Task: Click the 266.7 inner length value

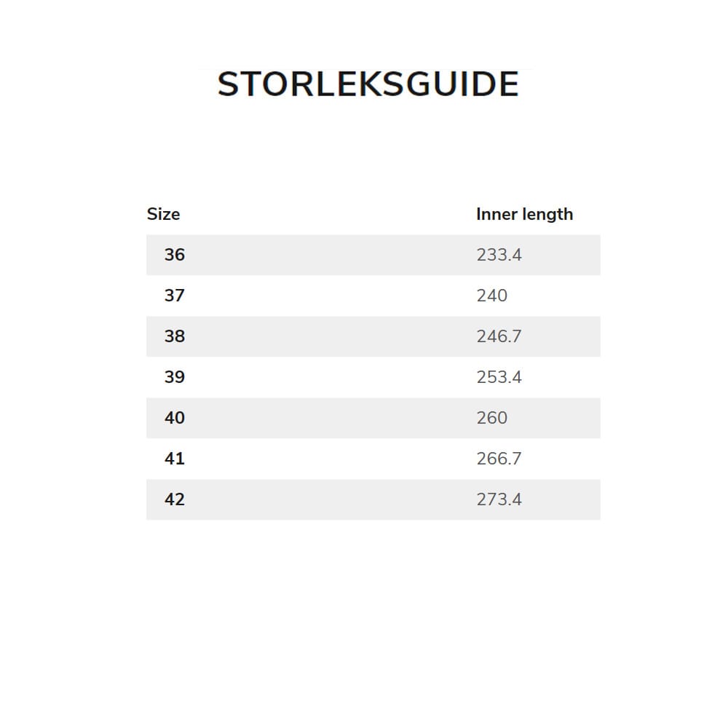Action: pyautogui.click(x=499, y=459)
